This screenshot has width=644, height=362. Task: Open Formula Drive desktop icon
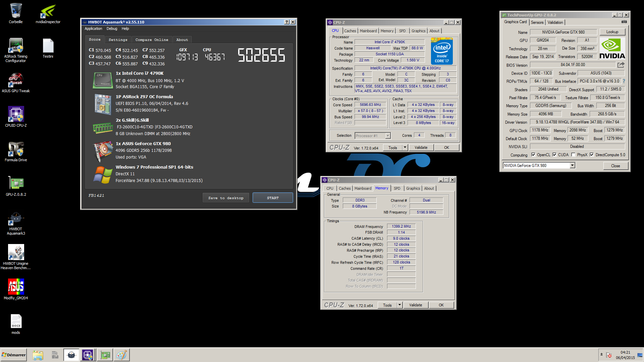click(16, 152)
